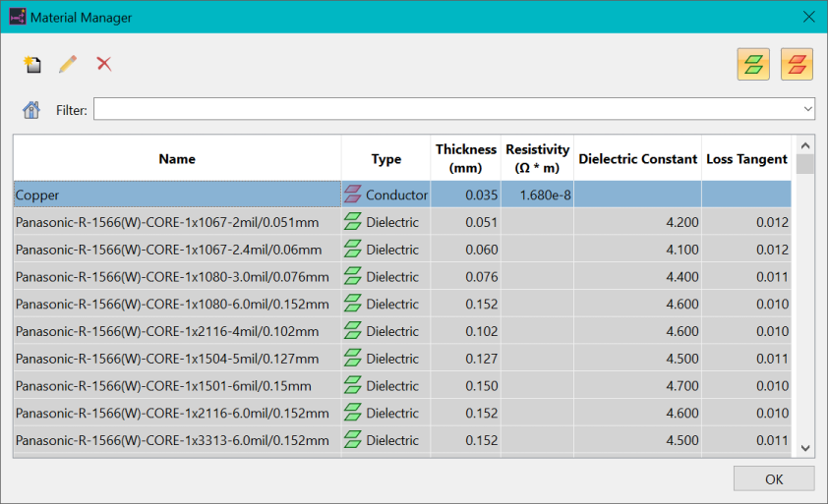Click the Type column header
Viewport: 828px width, 504px height.
(386, 158)
